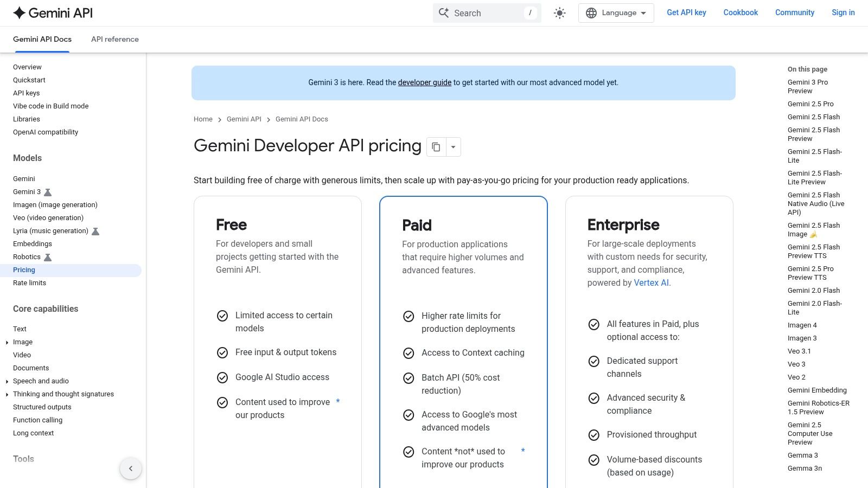Screen dimensions: 868x488
Task: Click the flask icon beside Robotics
Action: coord(48,258)
